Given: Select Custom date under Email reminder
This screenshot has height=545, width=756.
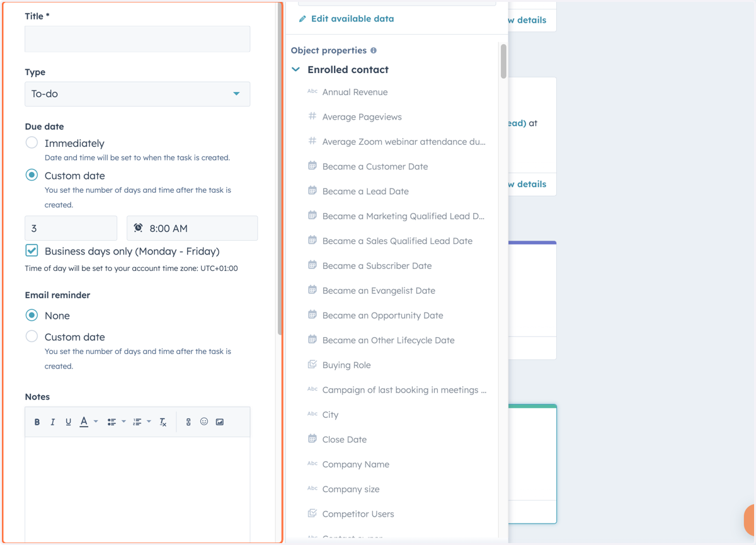Looking at the screenshot, I should point(31,336).
